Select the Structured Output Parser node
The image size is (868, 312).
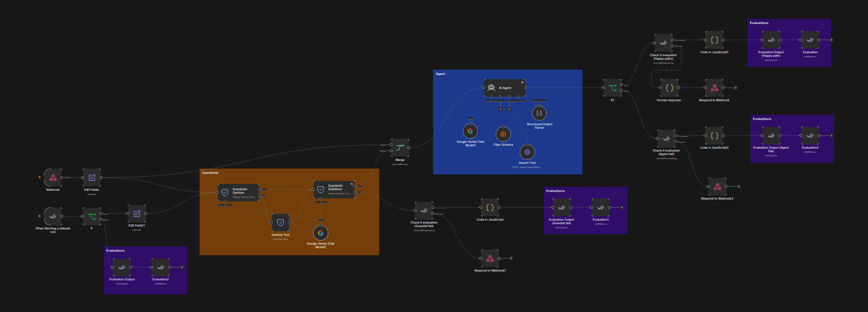(539, 112)
